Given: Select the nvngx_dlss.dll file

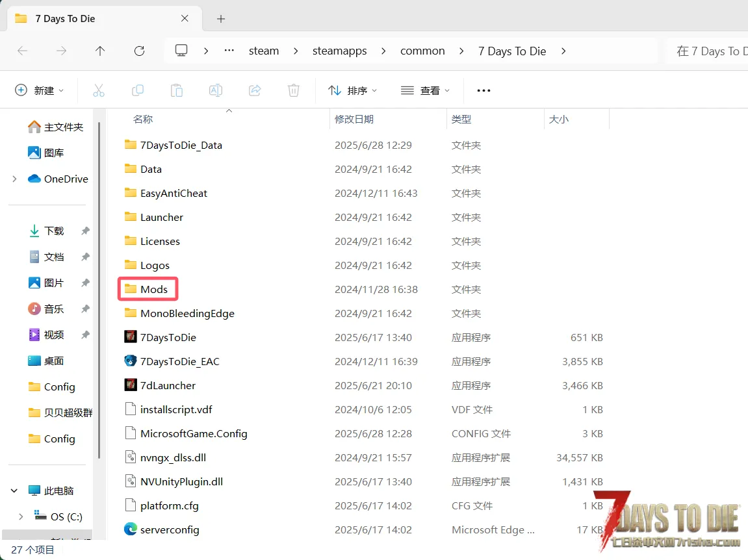Looking at the screenshot, I should tap(165, 457).
